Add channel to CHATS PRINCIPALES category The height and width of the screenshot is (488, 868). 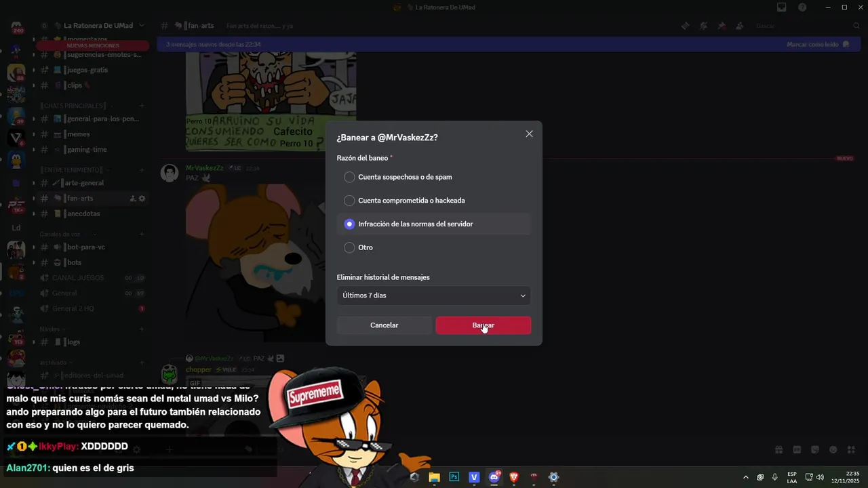tap(142, 106)
